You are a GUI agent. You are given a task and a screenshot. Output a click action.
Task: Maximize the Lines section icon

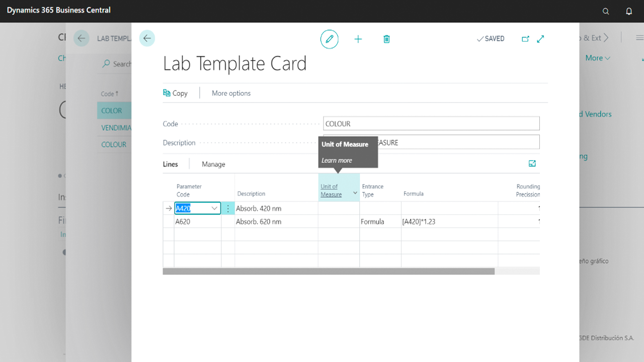[532, 163]
